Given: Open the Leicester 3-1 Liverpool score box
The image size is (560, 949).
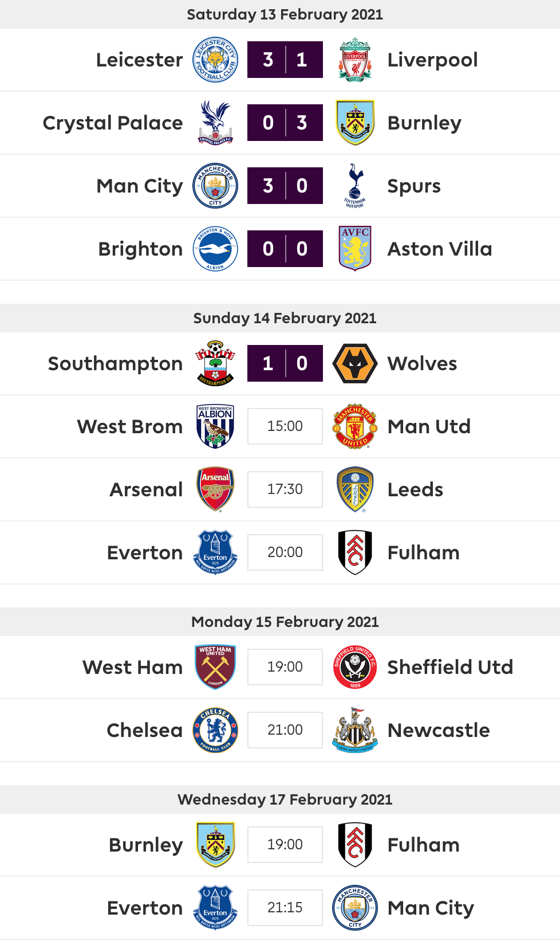Looking at the screenshot, I should 285,60.
